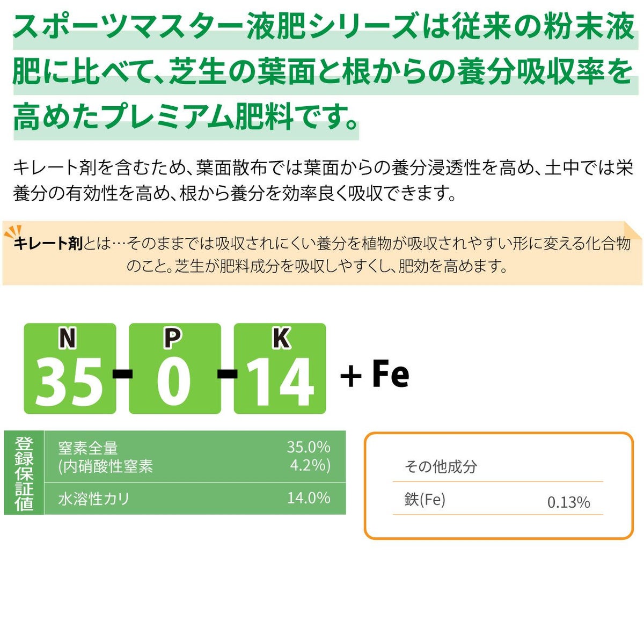Select the 鉄(Fe) row label

pyautogui.click(x=425, y=500)
